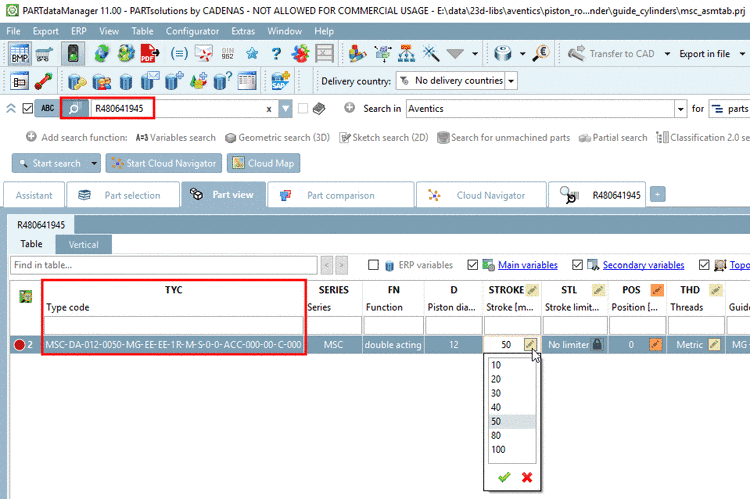Click the database with question mark icon
Screen dimensions: 750x499
(x=222, y=81)
